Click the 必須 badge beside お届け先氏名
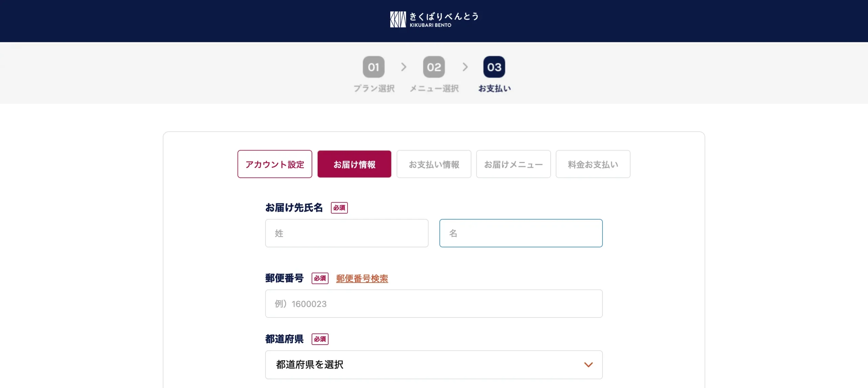This screenshot has height=388, width=868. point(339,208)
